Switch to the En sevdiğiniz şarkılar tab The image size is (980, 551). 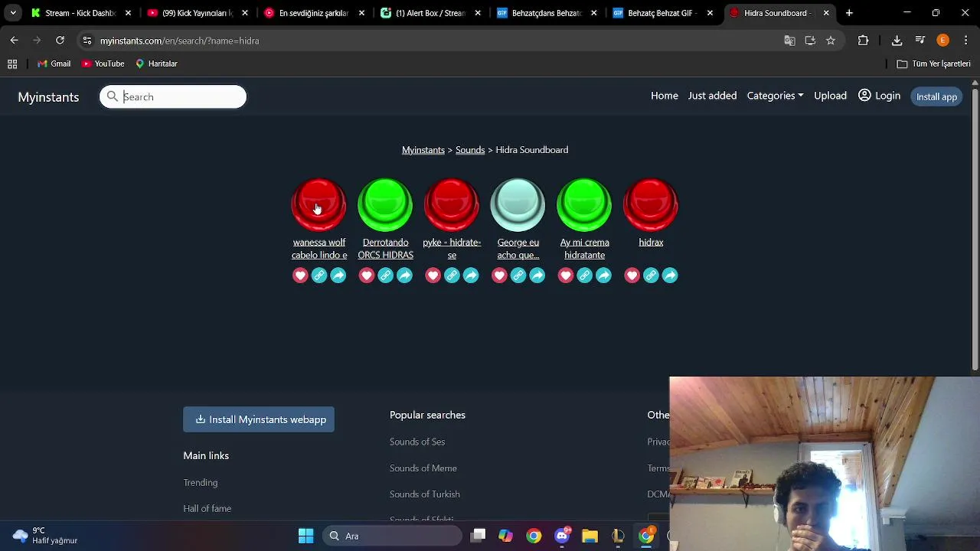click(x=313, y=13)
